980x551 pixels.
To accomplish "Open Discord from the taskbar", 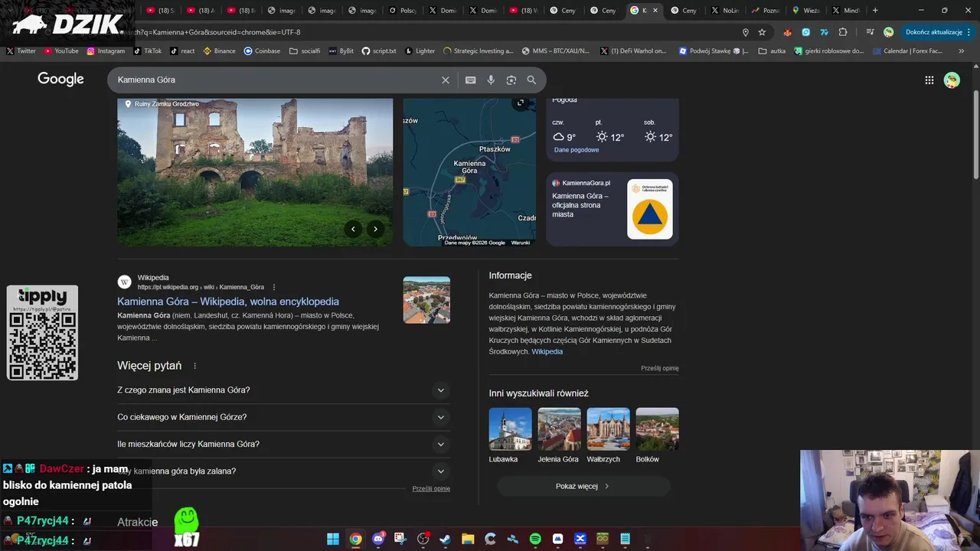I will [378, 539].
